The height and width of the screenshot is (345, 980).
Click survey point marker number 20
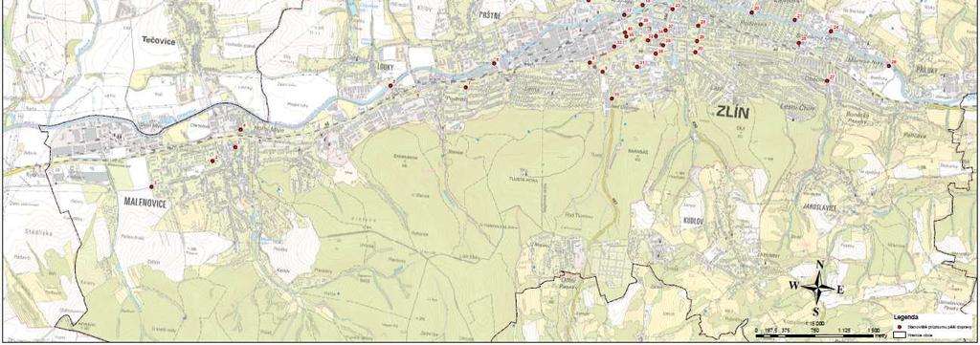[751, 11]
